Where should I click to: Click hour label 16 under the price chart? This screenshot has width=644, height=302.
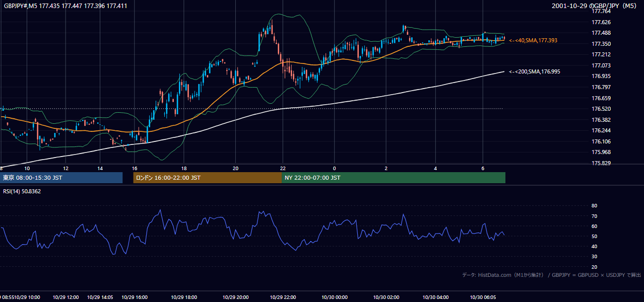click(135, 168)
